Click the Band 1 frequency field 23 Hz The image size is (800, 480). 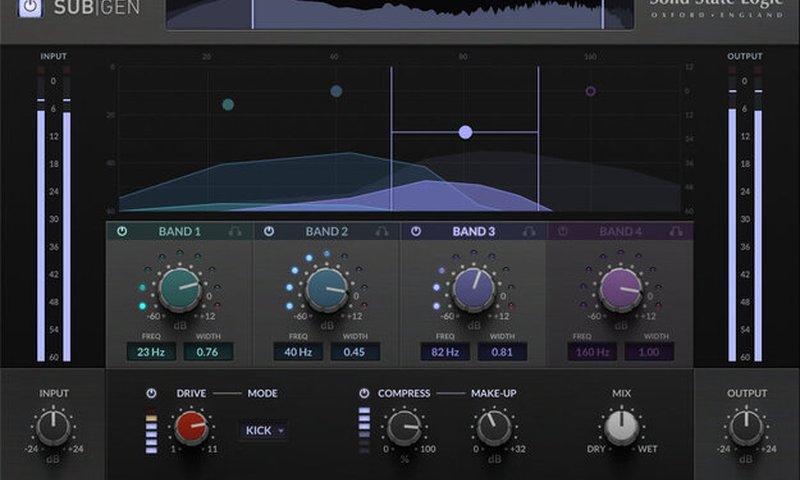[150, 351]
